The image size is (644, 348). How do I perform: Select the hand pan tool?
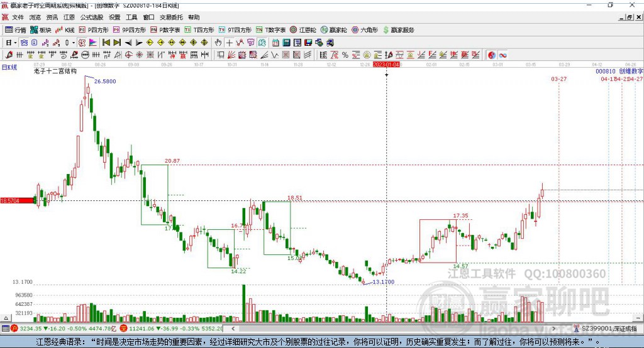tap(218, 43)
